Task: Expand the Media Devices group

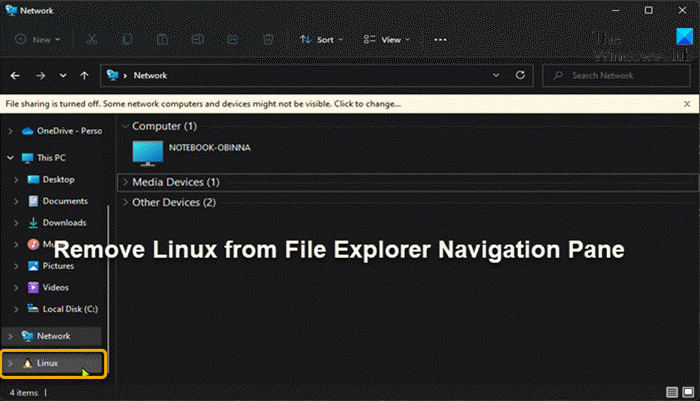Action: click(x=124, y=182)
